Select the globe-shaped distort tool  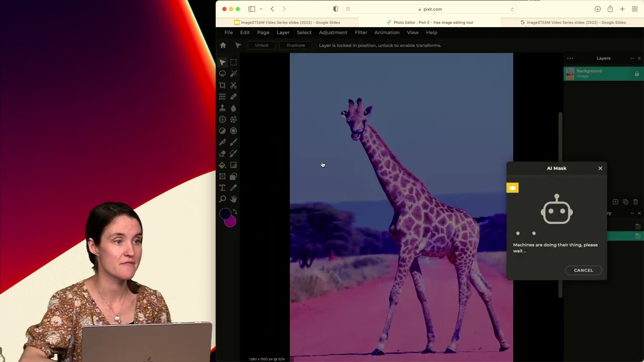(222, 120)
